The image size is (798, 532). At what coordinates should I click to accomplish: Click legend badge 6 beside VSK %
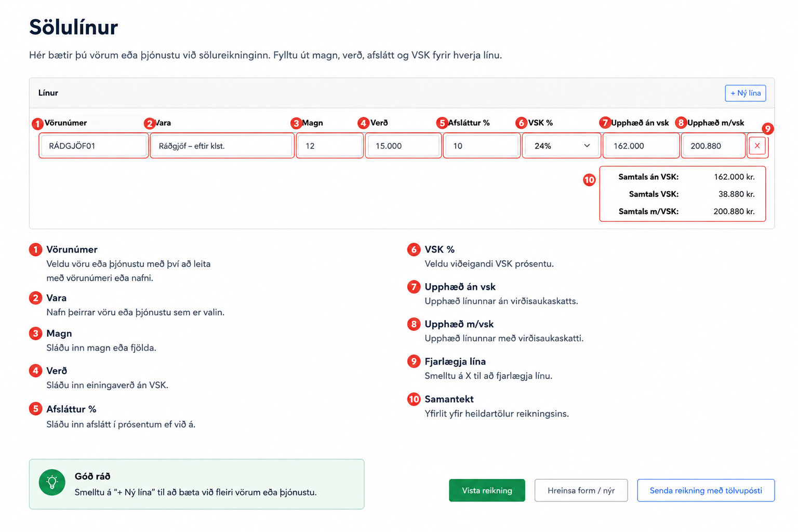414,249
